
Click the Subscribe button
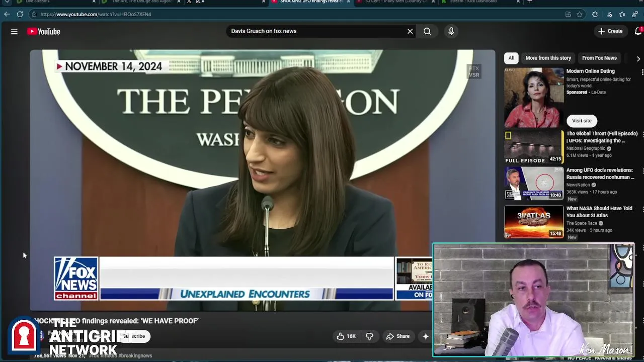134,336
